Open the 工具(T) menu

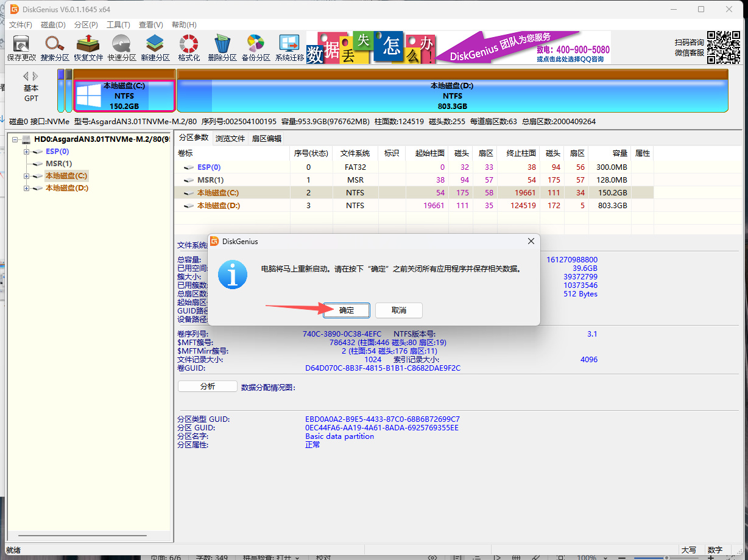118,25
